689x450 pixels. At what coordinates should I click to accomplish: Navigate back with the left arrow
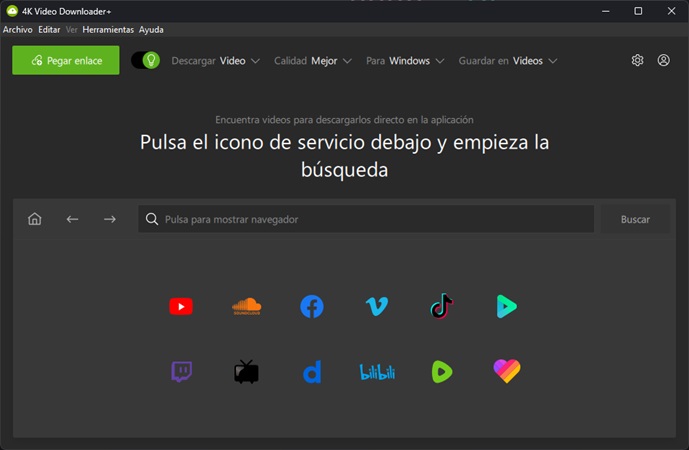pos(73,219)
